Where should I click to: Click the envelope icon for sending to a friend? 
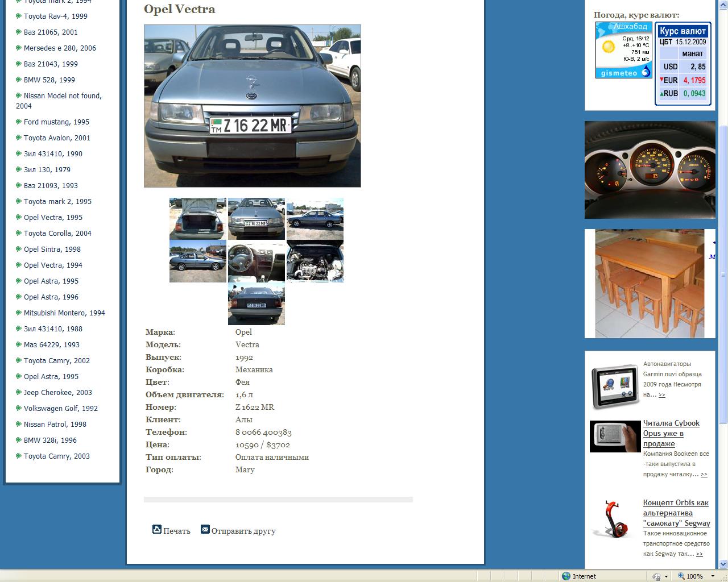click(205, 529)
